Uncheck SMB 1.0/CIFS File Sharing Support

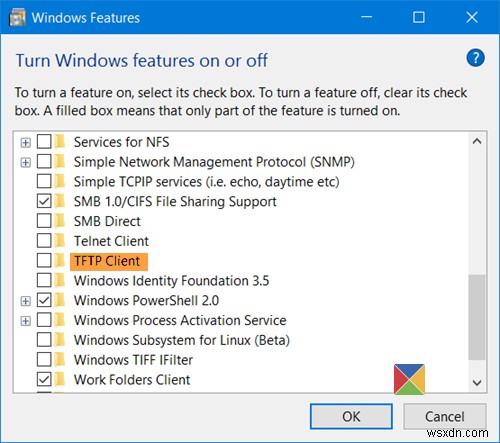pyautogui.click(x=44, y=201)
